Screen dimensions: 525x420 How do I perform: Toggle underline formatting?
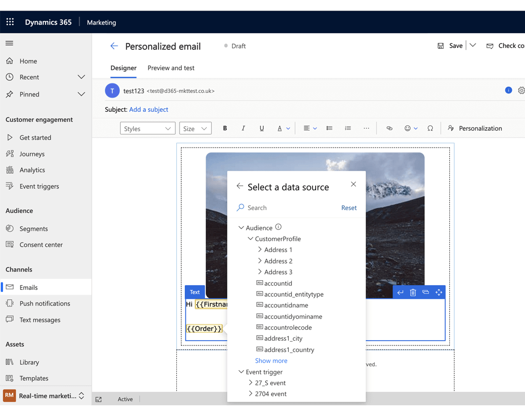(262, 128)
